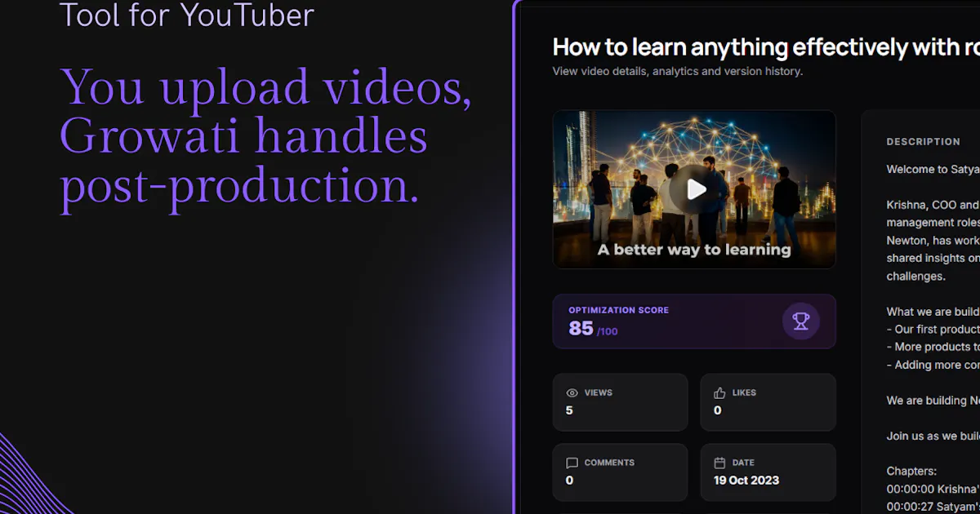Open the video thumbnail 'A better way to learning'
The width and height of the screenshot is (980, 514).
(694, 189)
